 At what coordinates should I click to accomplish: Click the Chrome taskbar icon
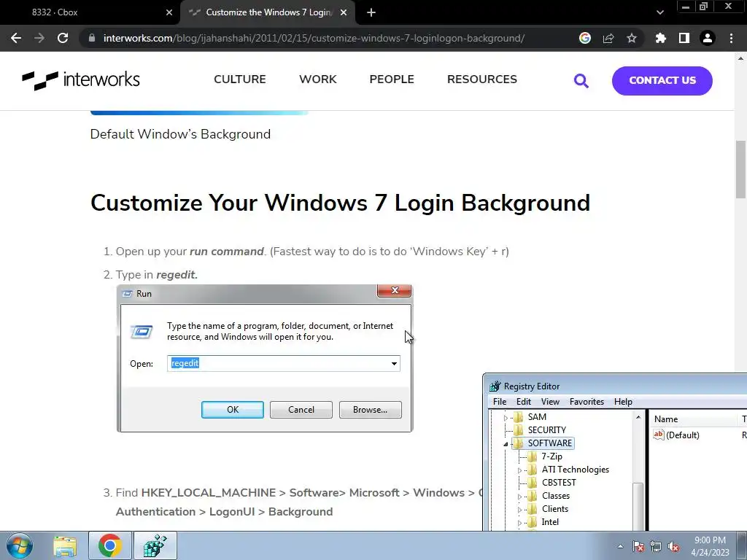click(x=110, y=545)
